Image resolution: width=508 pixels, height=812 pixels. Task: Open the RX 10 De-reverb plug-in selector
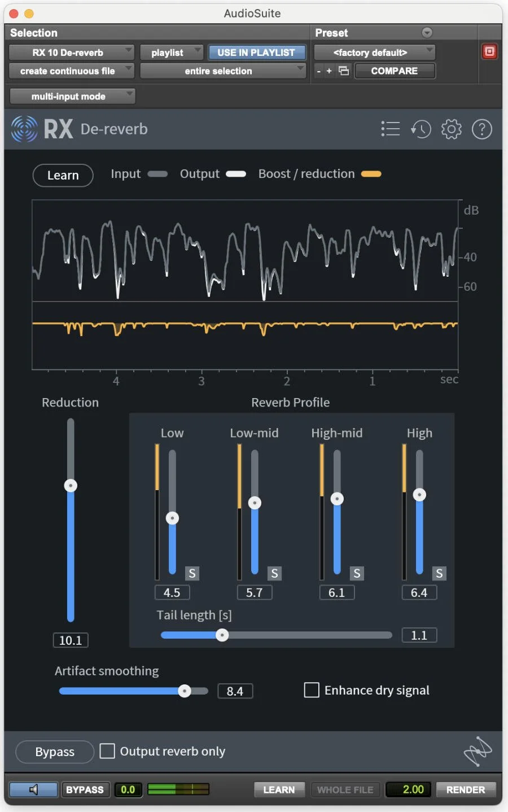click(x=72, y=53)
